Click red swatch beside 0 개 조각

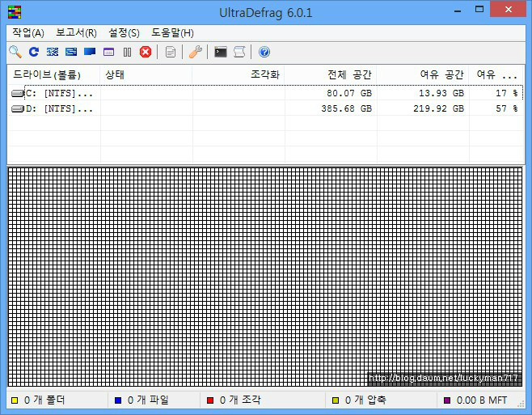click(210, 400)
